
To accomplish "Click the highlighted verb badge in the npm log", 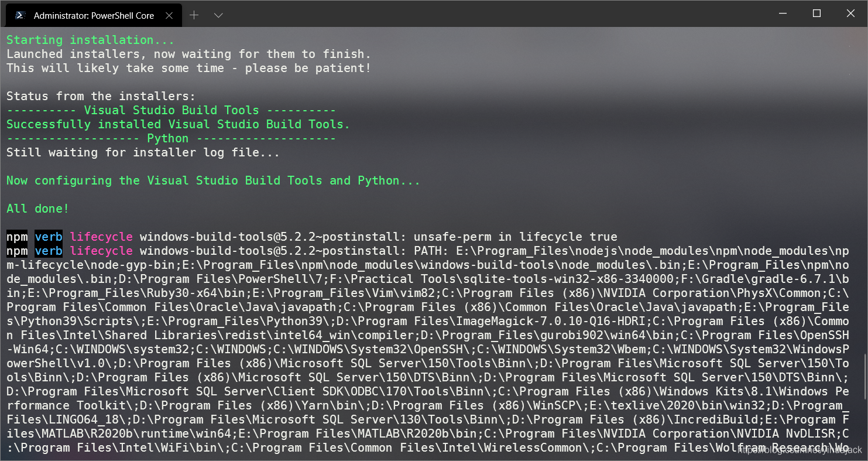I will pyautogui.click(x=49, y=237).
